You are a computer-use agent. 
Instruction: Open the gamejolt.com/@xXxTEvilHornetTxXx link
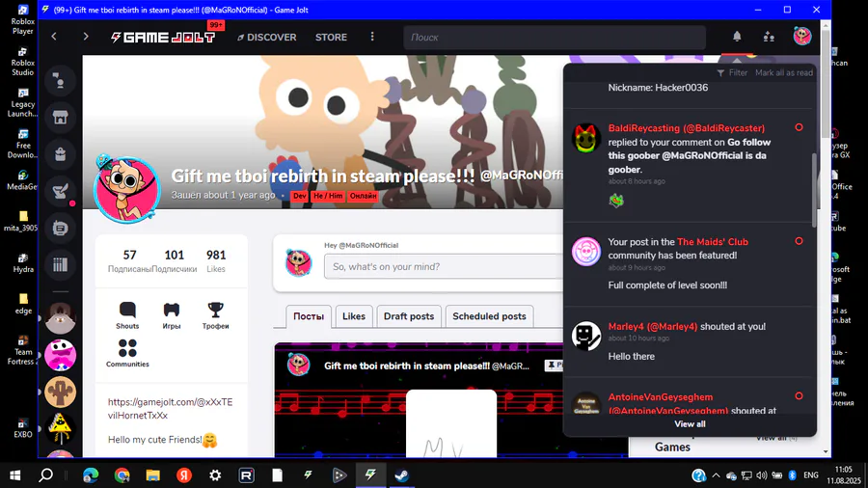click(x=170, y=408)
